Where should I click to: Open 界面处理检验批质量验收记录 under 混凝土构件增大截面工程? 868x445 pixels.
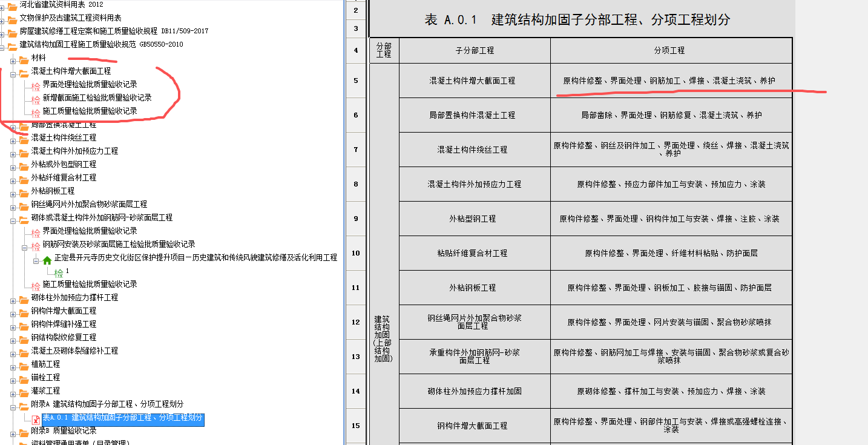point(90,84)
